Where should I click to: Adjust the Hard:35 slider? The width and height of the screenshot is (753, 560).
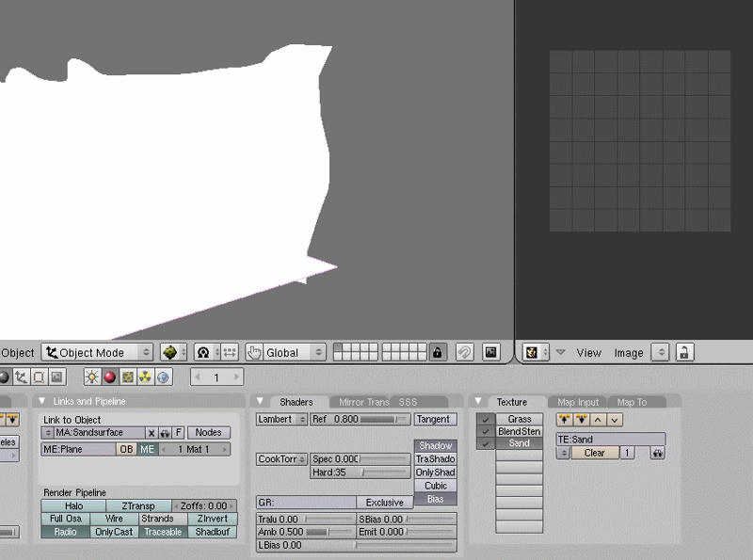pyautogui.click(x=360, y=472)
